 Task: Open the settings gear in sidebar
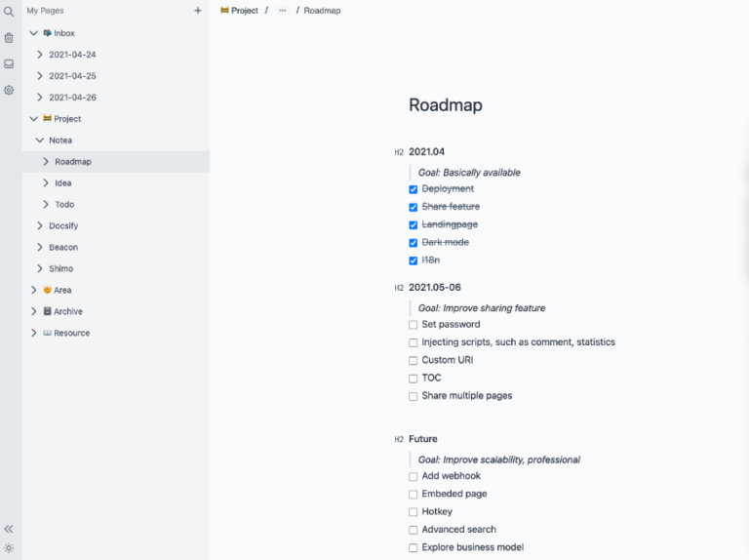pos(9,90)
